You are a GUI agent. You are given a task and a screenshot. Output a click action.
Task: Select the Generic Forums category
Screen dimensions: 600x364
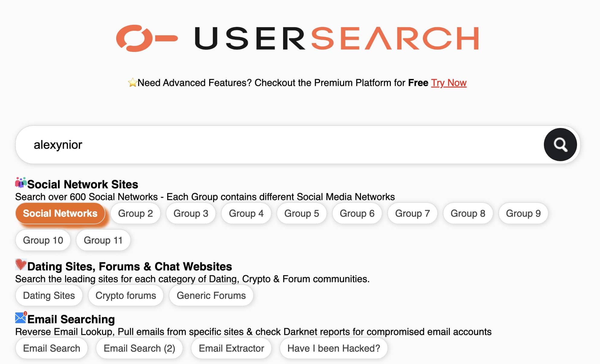coord(211,295)
